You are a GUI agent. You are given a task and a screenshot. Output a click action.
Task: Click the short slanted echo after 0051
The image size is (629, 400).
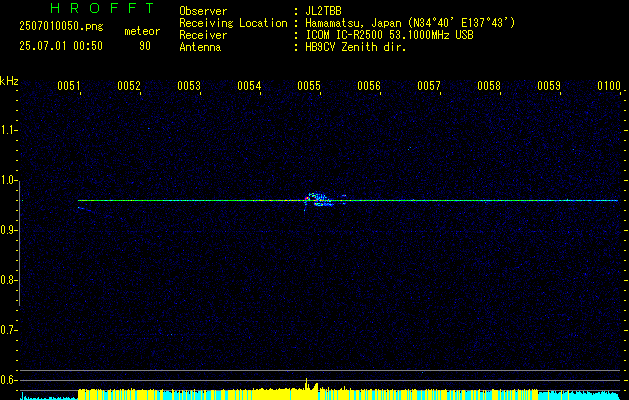pyautogui.click(x=85, y=209)
